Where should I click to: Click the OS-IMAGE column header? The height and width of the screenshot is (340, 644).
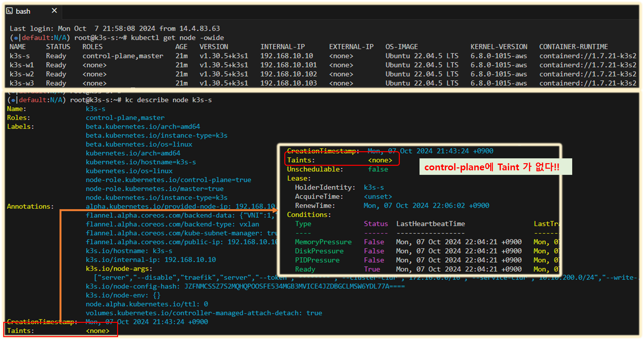tap(401, 47)
